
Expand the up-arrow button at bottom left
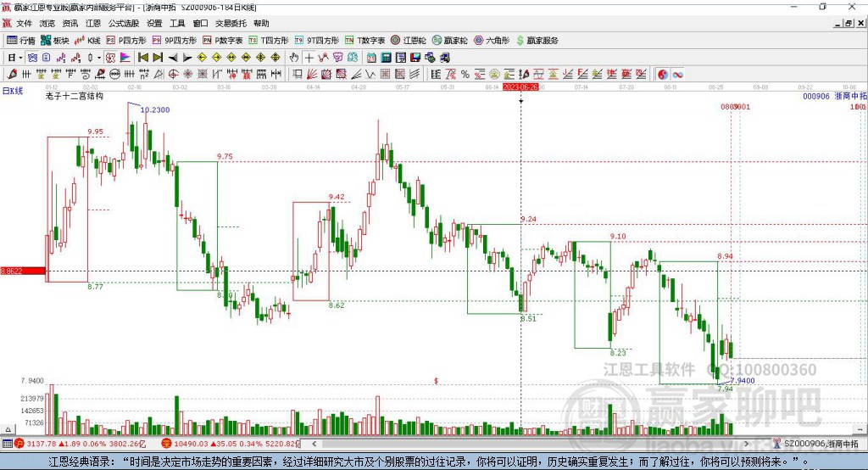click(x=8, y=429)
